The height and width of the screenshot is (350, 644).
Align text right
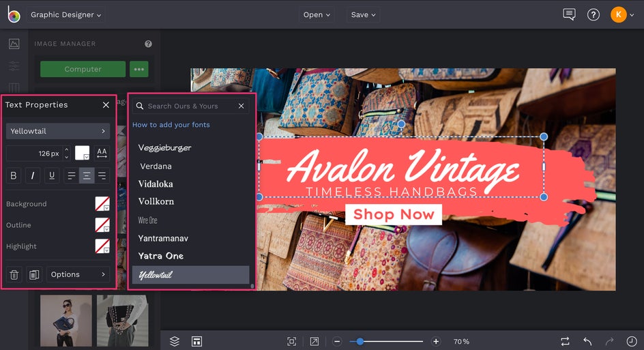102,175
